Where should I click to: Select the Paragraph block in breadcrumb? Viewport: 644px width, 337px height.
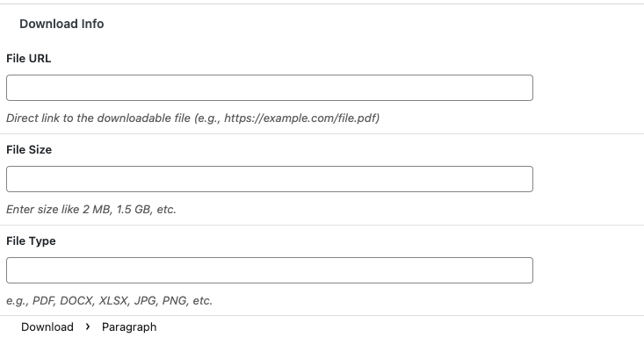(x=129, y=326)
